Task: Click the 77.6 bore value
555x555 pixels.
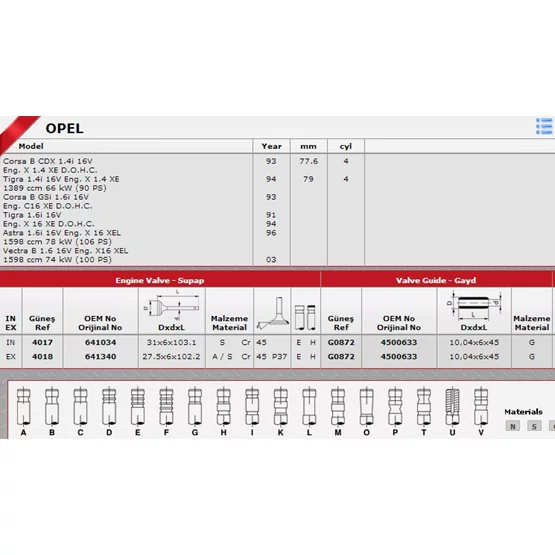Action: coord(309,161)
